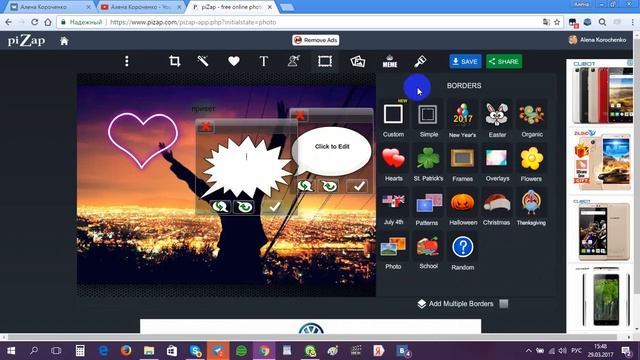Choose the New Year's border category

click(x=462, y=119)
